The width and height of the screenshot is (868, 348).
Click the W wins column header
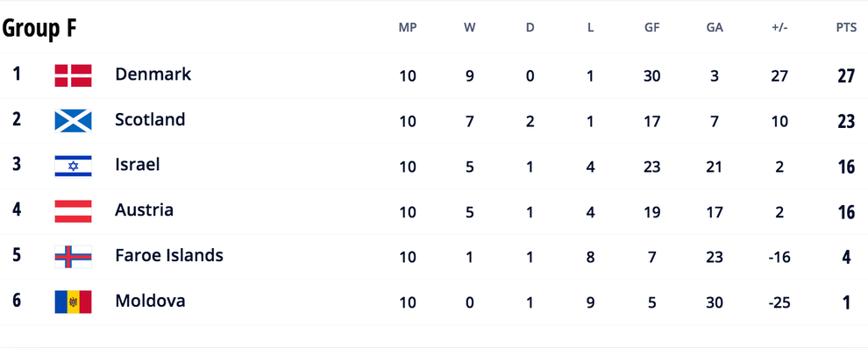[469, 28]
